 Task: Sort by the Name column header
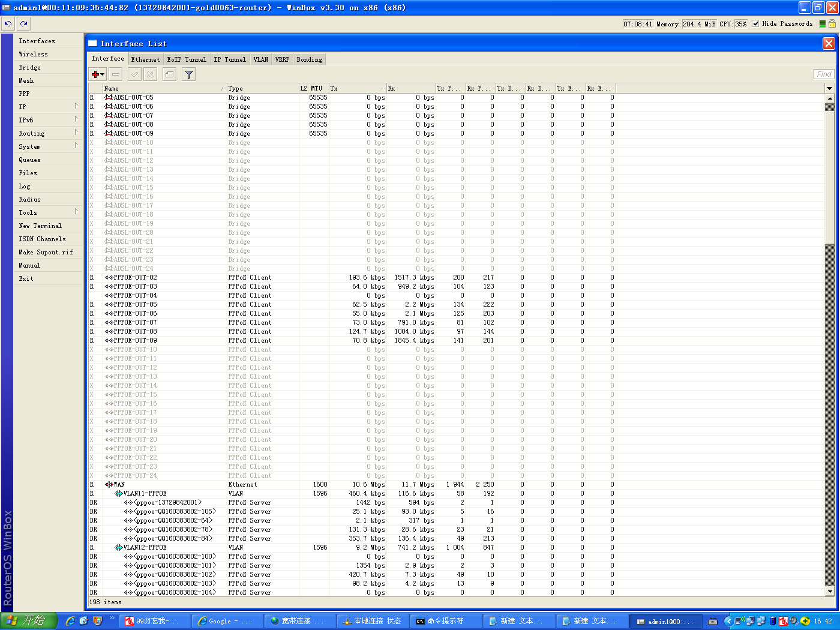(x=164, y=88)
